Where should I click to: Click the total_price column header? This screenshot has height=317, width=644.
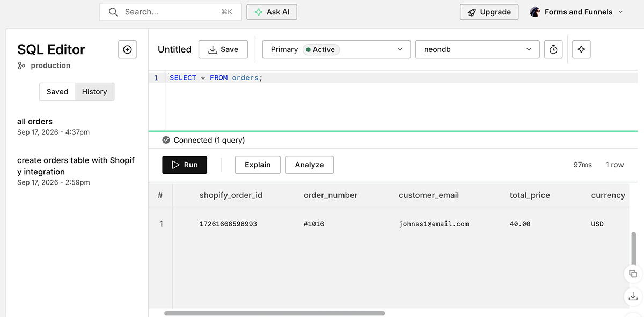pos(530,195)
